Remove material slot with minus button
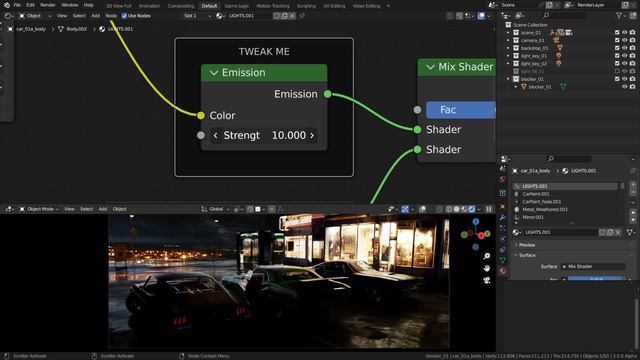 633,191
